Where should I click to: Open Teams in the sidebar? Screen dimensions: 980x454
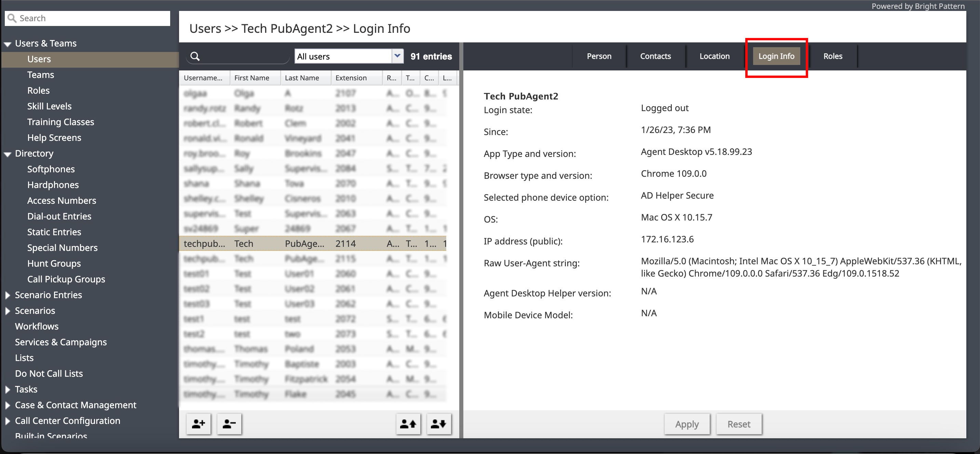pos(41,75)
